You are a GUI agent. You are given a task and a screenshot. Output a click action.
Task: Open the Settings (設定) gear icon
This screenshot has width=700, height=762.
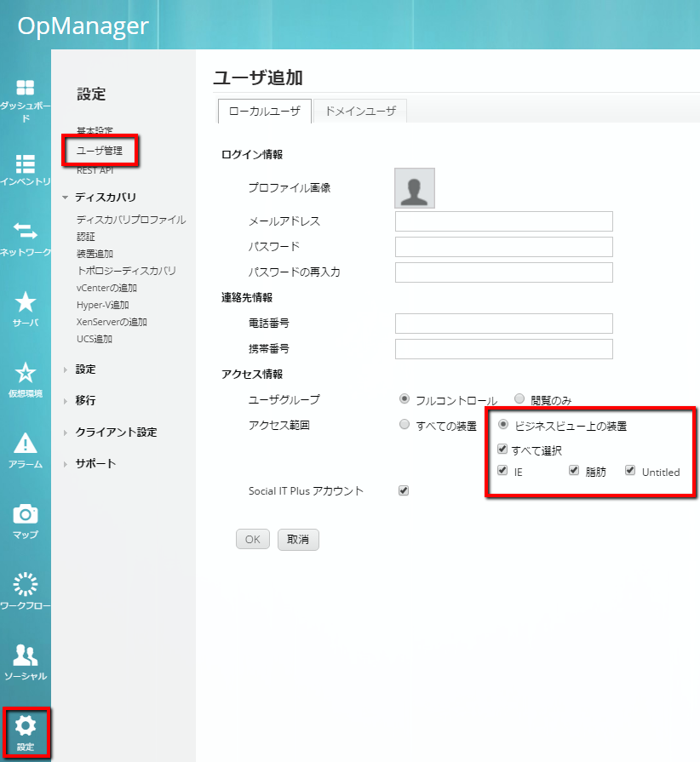coord(26,725)
